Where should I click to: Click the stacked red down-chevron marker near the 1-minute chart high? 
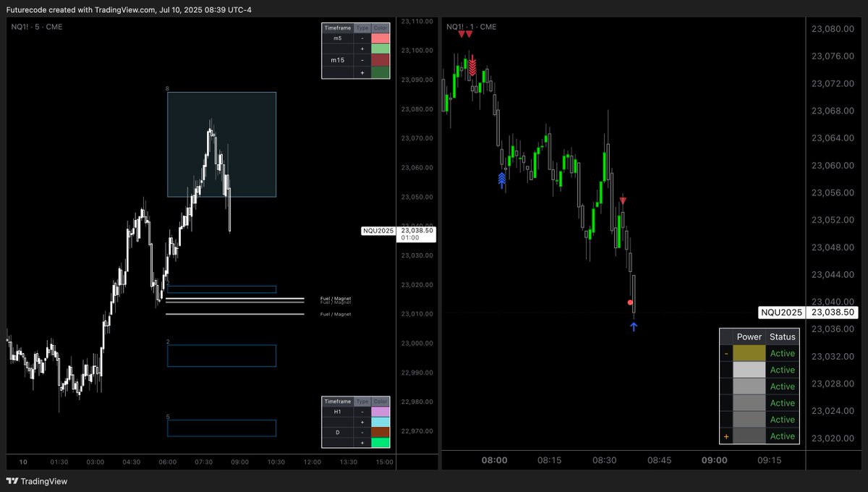[x=472, y=65]
